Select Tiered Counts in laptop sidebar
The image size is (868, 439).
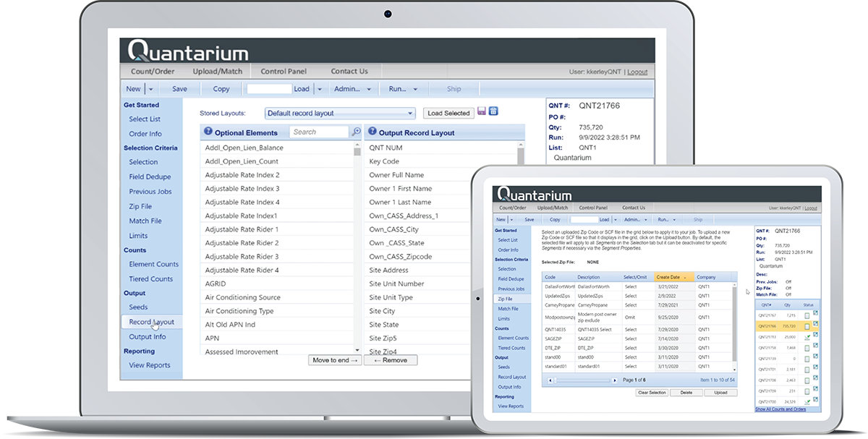(x=150, y=278)
